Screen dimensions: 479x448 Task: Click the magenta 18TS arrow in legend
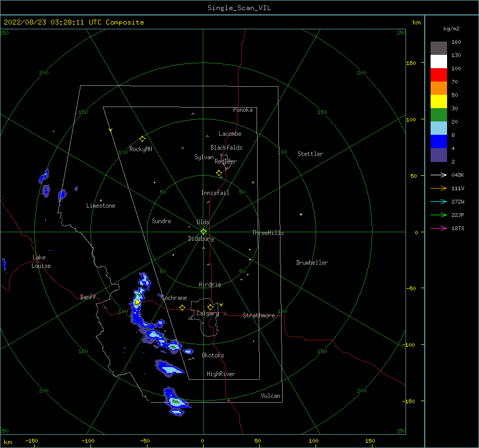click(x=439, y=228)
